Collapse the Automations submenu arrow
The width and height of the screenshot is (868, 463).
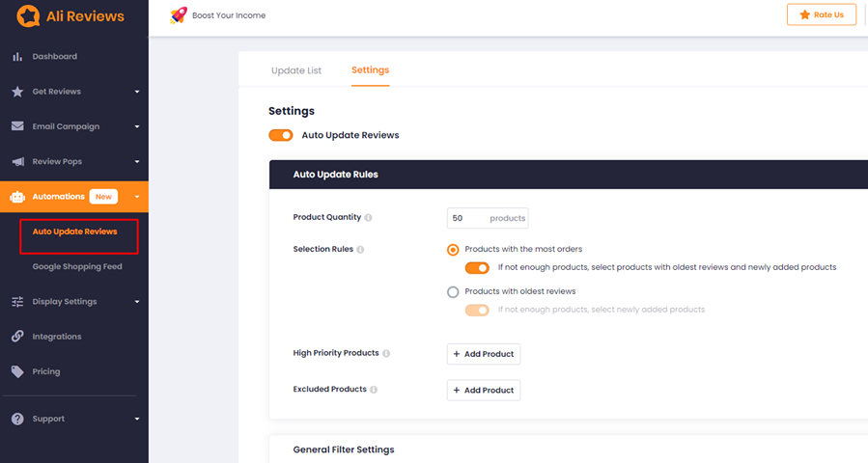pos(137,197)
